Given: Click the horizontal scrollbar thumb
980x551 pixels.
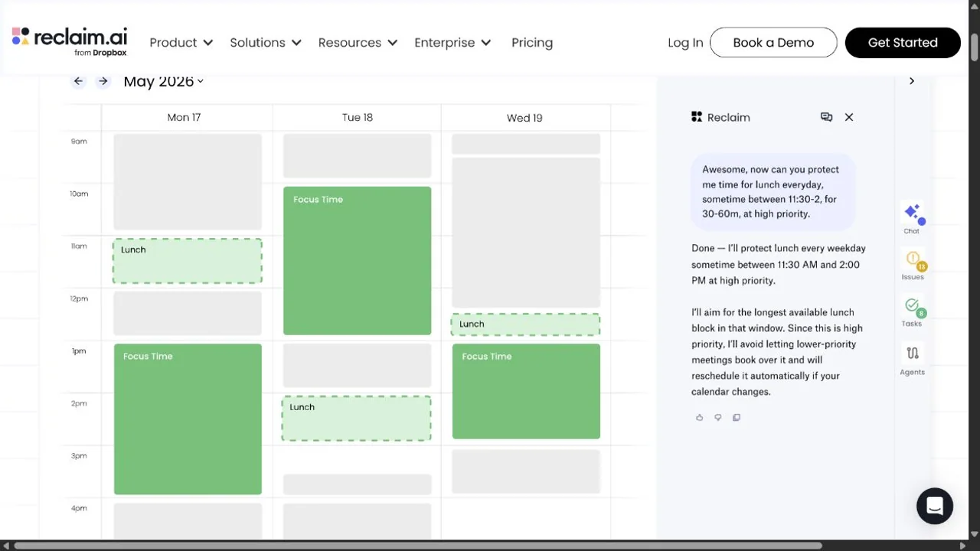Looking at the screenshot, I should tap(418, 546).
